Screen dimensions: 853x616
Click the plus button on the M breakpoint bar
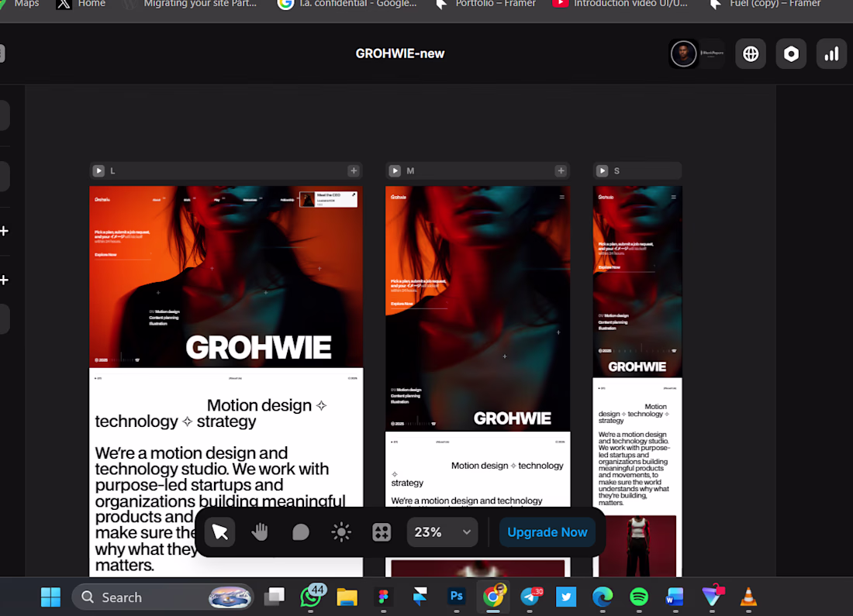(x=561, y=170)
